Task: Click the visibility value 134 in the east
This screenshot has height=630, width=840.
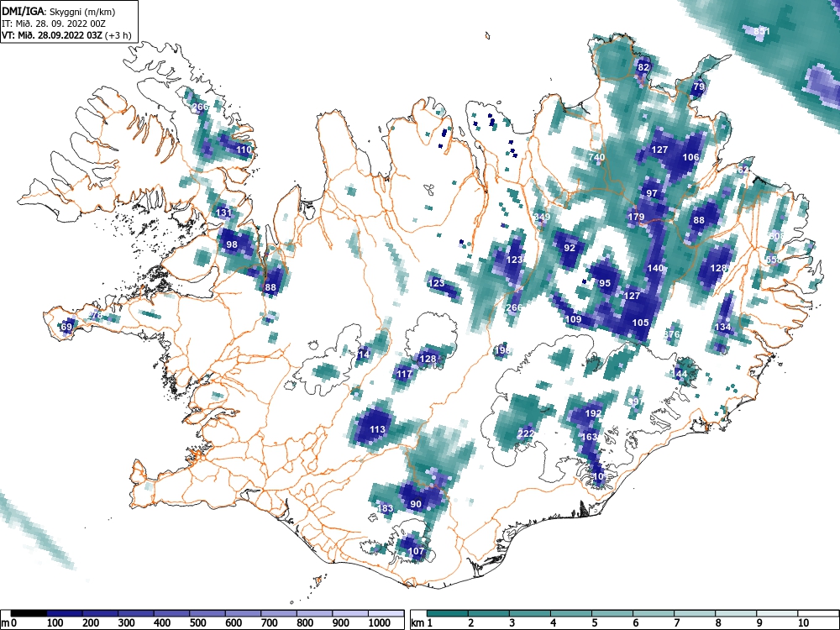Action: [722, 327]
